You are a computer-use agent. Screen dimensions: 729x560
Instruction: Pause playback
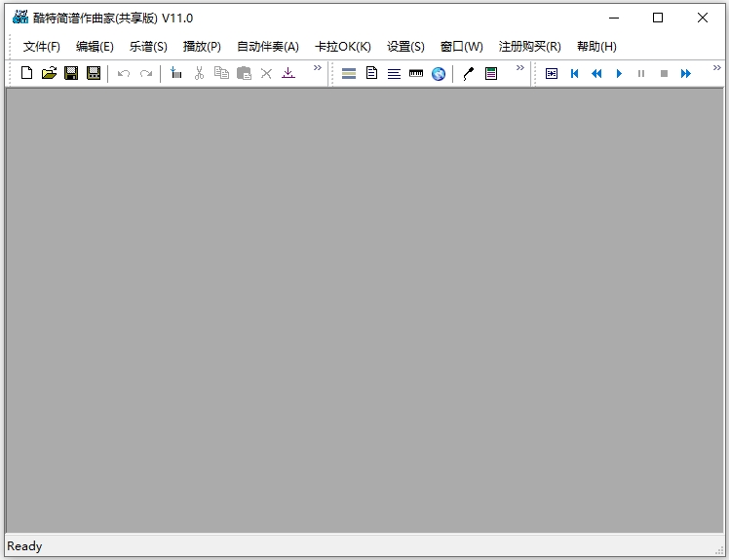pos(641,73)
